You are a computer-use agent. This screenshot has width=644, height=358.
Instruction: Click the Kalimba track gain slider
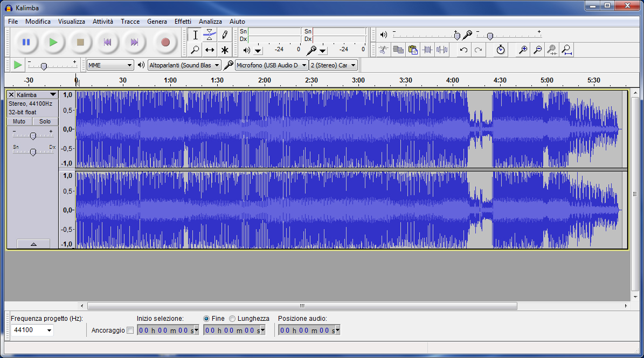[33, 136]
